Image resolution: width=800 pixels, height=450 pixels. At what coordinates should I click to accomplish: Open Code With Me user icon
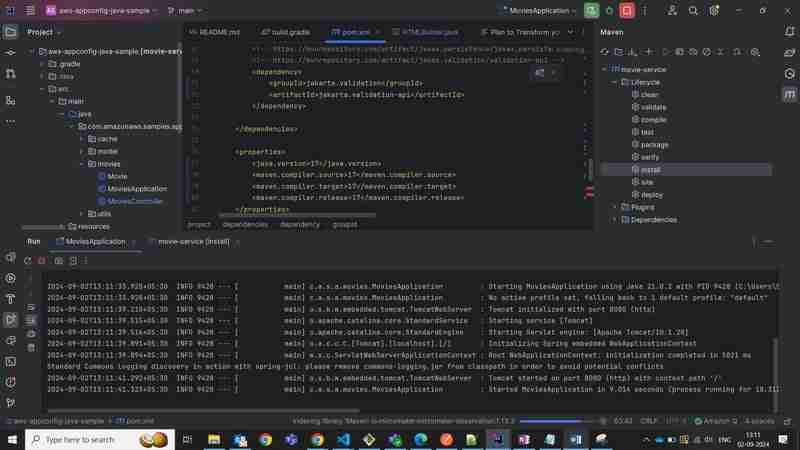(x=672, y=10)
